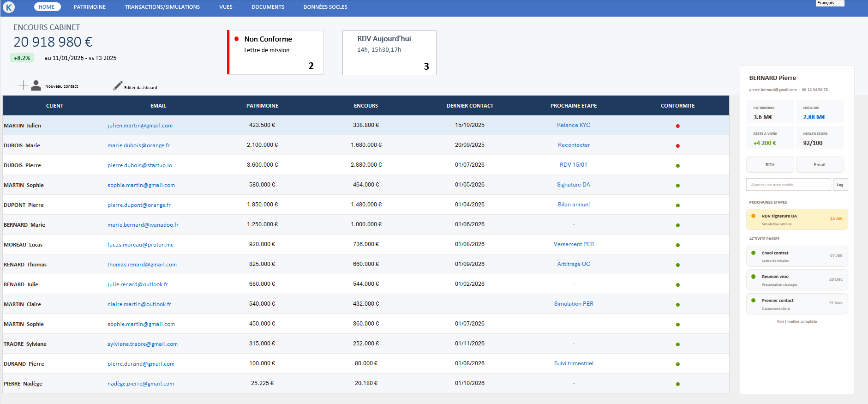Open RDV signature DA upcoming step card
The width and height of the screenshot is (868, 404).
pyautogui.click(x=797, y=219)
